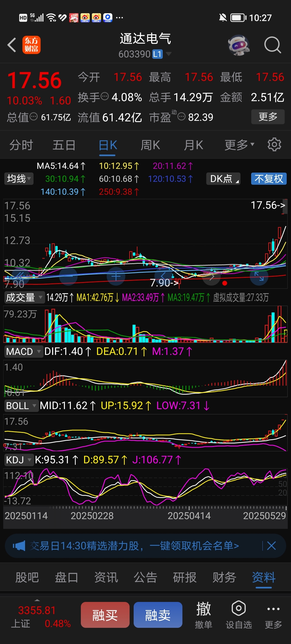
Task: Open the 财务 tab
Action: (x=224, y=577)
